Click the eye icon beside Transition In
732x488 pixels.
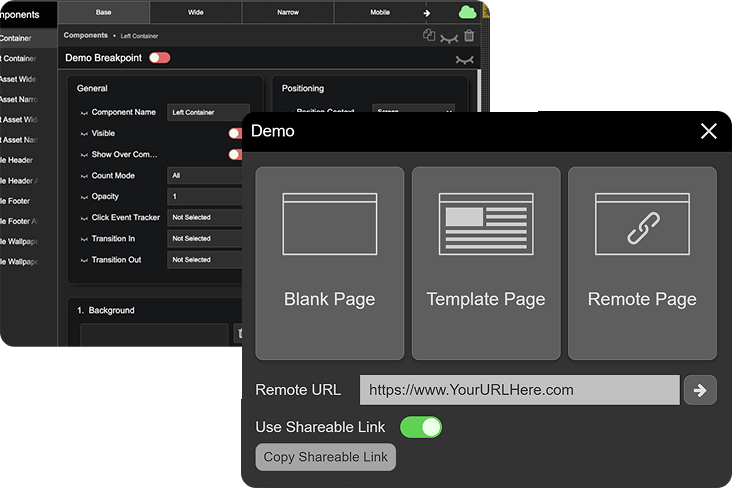84,239
